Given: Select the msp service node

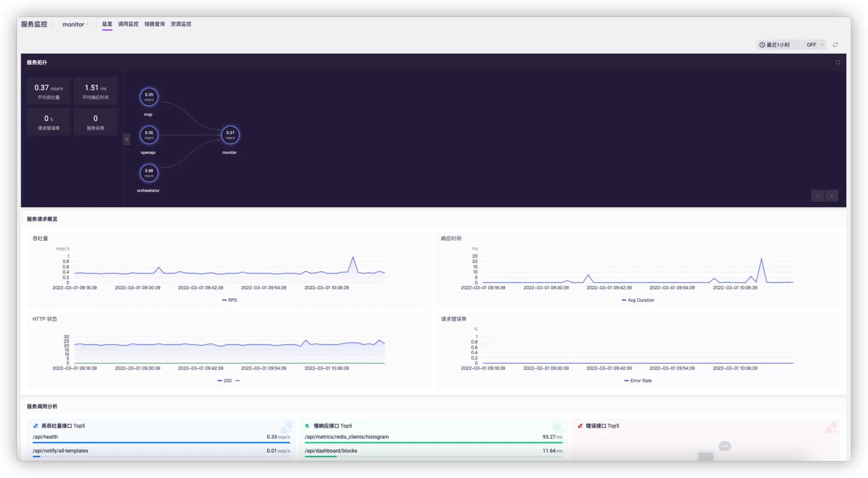Looking at the screenshot, I should point(149,97).
